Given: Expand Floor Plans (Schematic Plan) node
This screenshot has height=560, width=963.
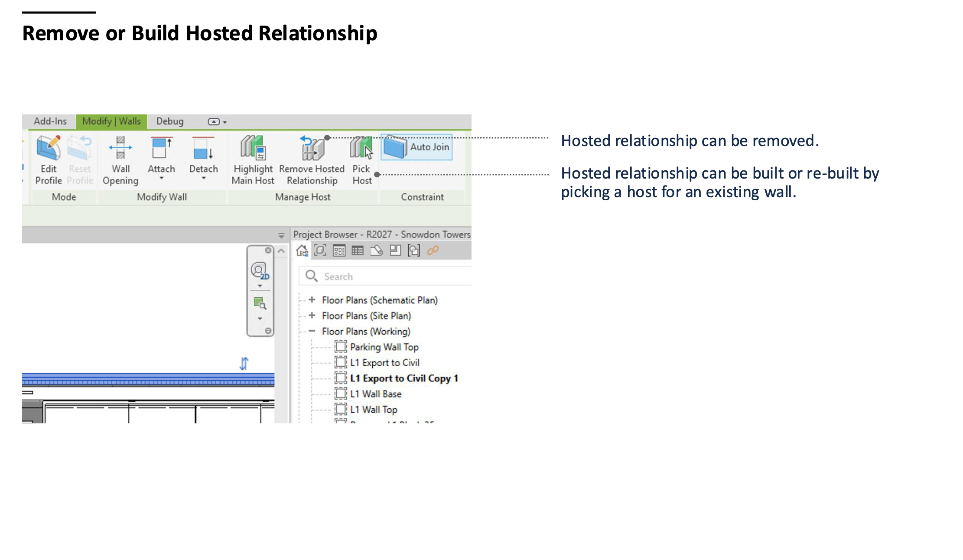Looking at the screenshot, I should pos(312,300).
